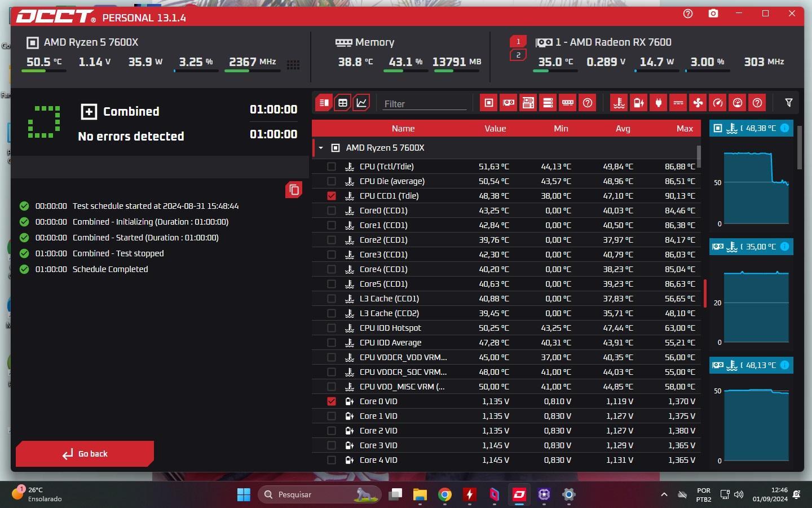The height and width of the screenshot is (508, 812).
Task: Select the 35,00 °C GPU temperature graph
Action: click(752, 294)
